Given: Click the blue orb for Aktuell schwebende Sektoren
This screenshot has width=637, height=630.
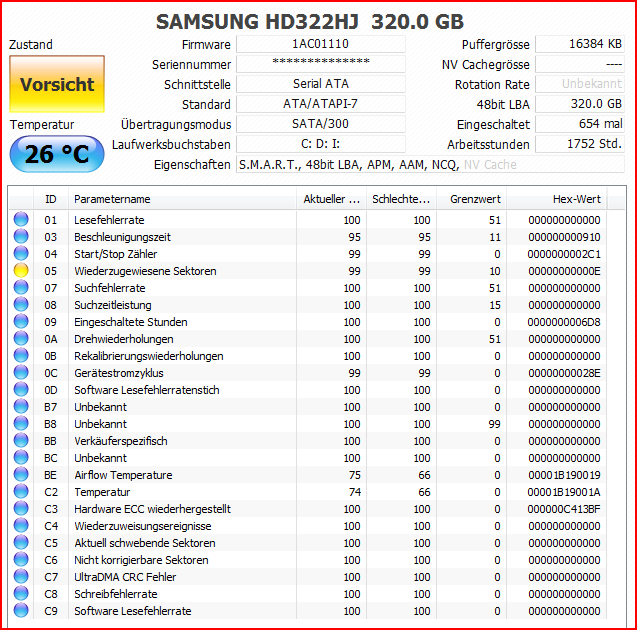Looking at the screenshot, I should click(21, 543).
